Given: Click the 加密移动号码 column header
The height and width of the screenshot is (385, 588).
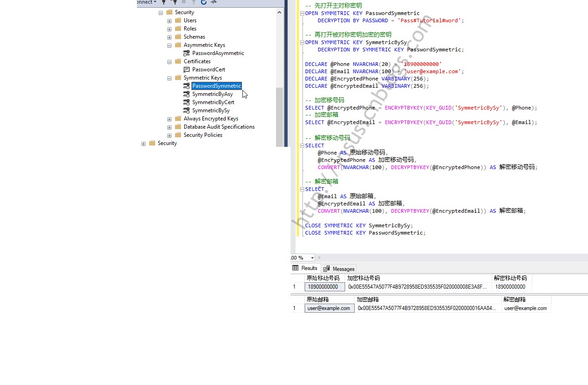Looking at the screenshot, I should 419,278.
